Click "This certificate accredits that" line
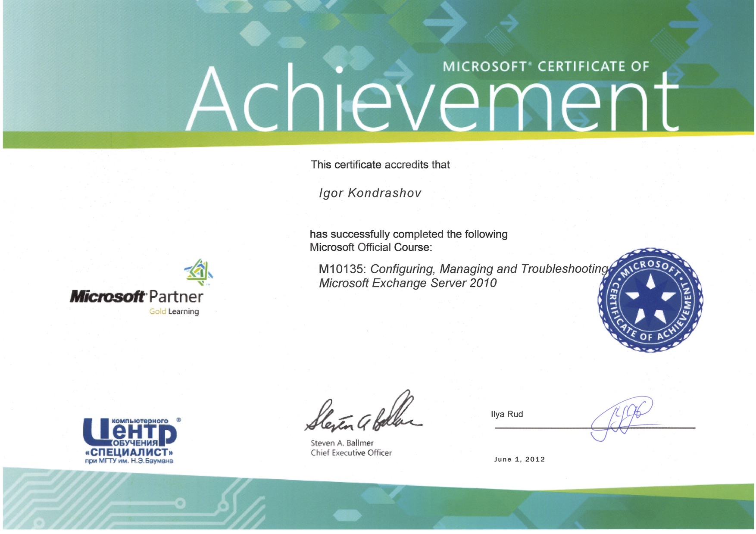Image resolution: width=756 pixels, height=534 pixels. click(x=380, y=165)
